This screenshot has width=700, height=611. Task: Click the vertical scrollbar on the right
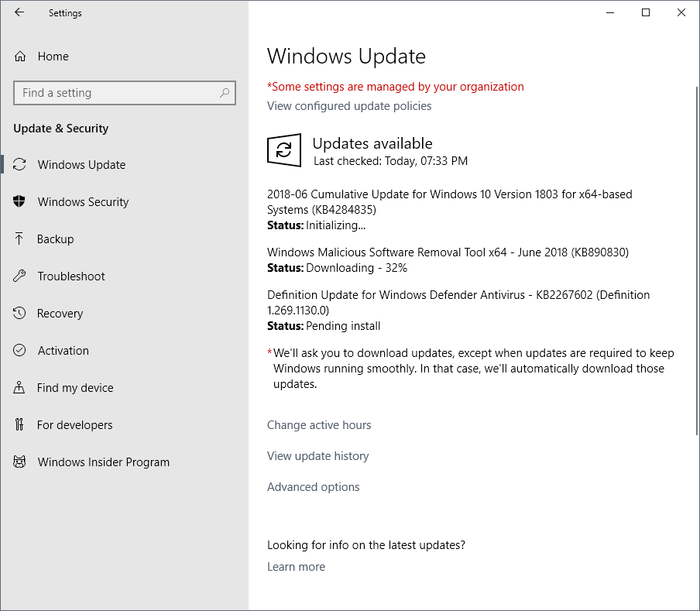[x=697, y=260]
